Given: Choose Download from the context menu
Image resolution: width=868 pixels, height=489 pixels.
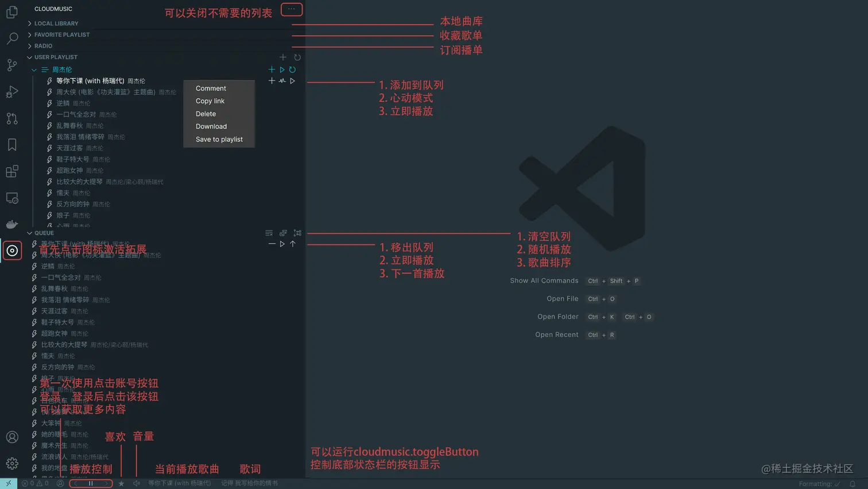Looking at the screenshot, I should point(219,126).
